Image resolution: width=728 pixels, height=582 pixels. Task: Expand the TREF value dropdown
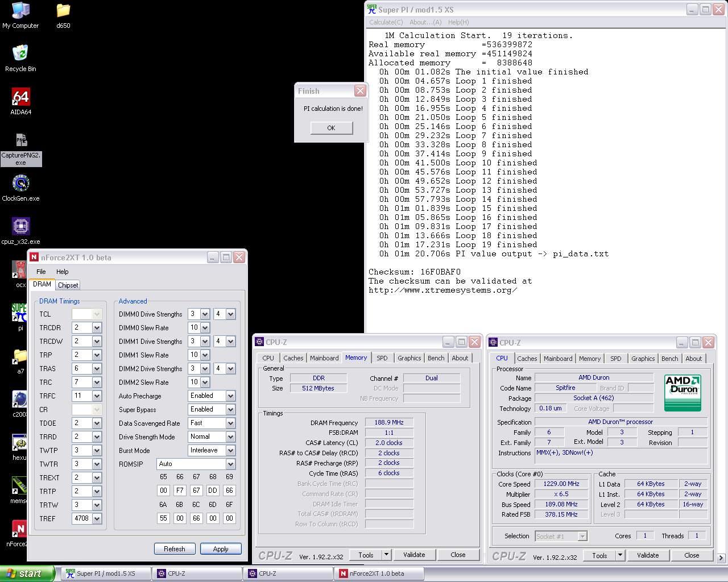pos(97,519)
